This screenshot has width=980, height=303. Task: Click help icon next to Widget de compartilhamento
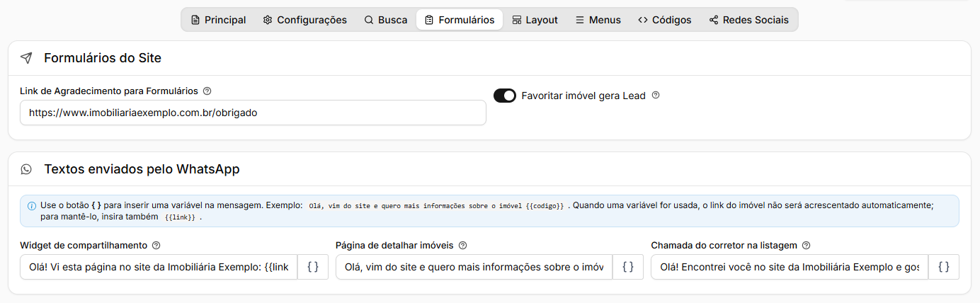click(x=156, y=246)
